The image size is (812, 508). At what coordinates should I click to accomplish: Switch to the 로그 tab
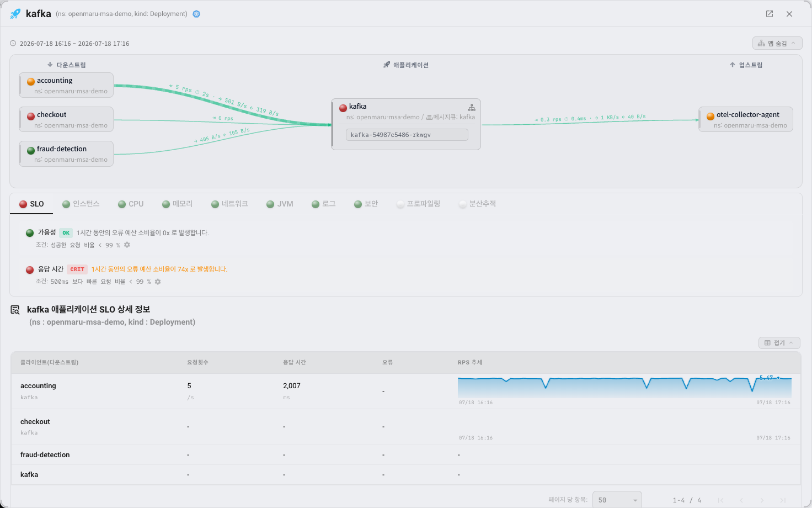[324, 204]
